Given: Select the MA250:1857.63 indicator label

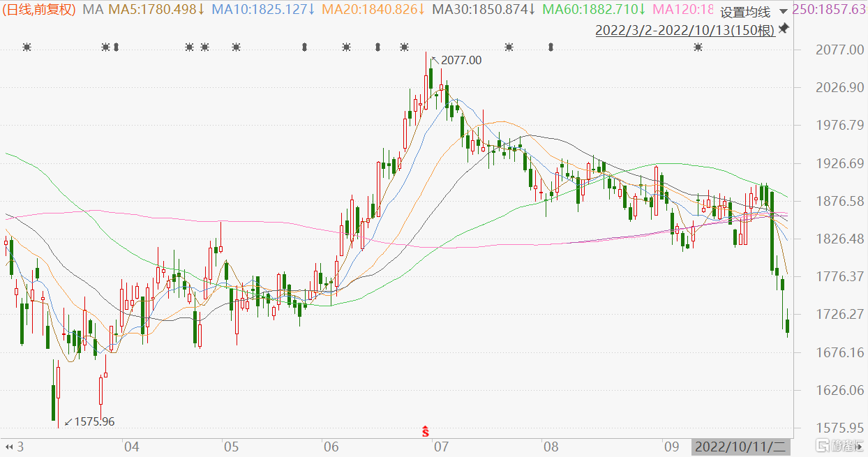Looking at the screenshot, I should coord(830,10).
